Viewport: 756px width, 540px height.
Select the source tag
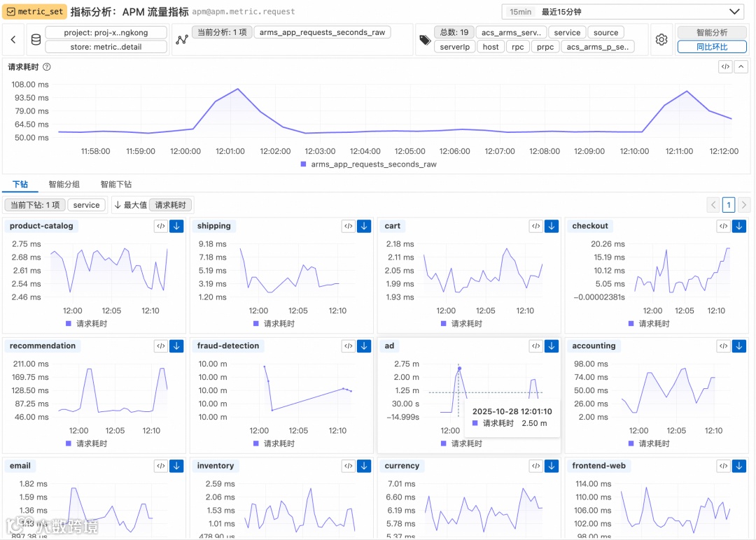tap(606, 32)
